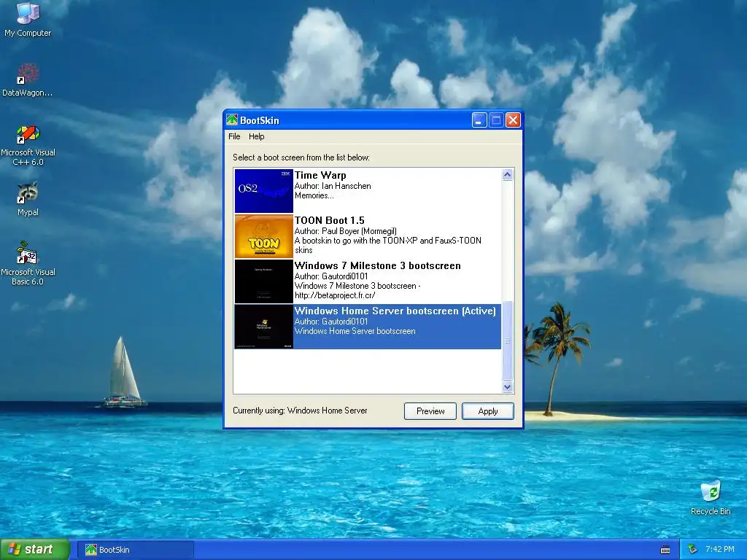Click 'Windows 7 Milestone 3 bootscreen' title

[x=378, y=265]
